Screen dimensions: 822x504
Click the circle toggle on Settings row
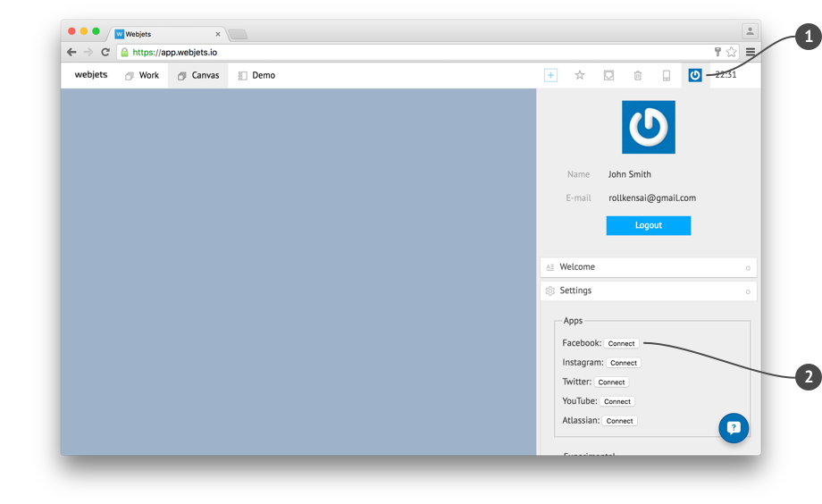point(748,292)
